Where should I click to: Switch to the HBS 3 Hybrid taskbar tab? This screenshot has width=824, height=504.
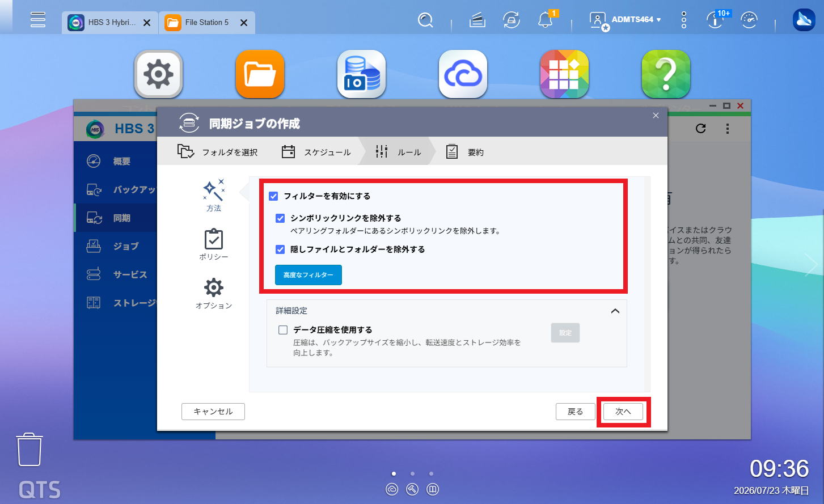click(x=109, y=23)
